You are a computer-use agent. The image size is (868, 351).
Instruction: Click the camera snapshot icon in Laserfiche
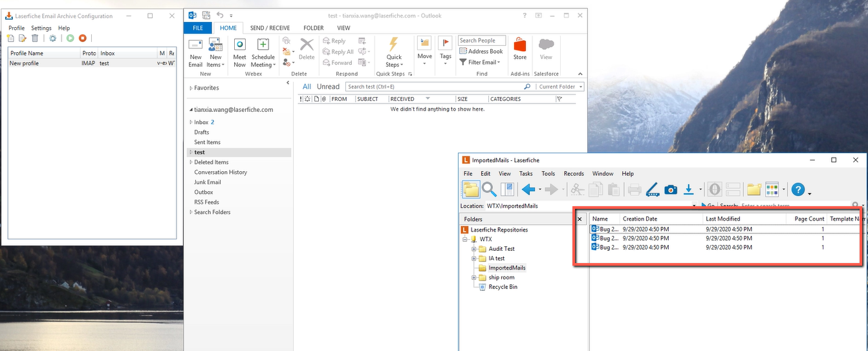click(671, 189)
